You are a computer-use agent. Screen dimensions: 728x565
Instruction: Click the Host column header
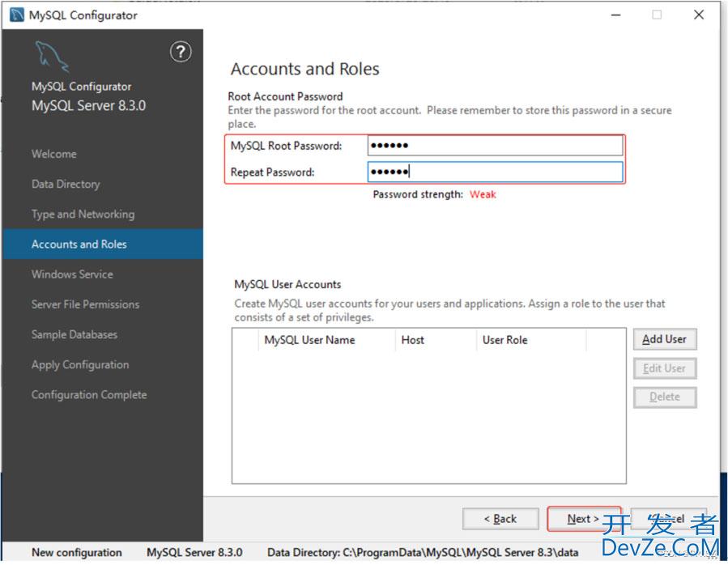436,340
